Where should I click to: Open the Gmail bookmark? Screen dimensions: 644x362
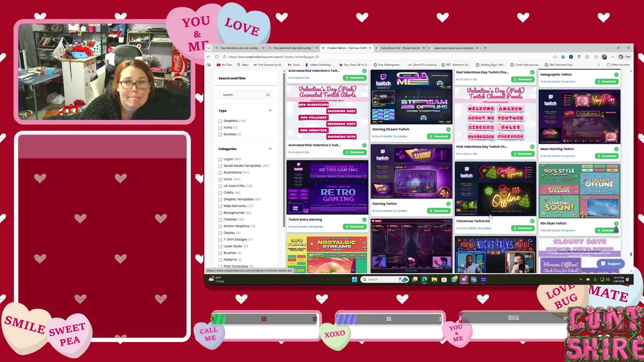[294, 65]
